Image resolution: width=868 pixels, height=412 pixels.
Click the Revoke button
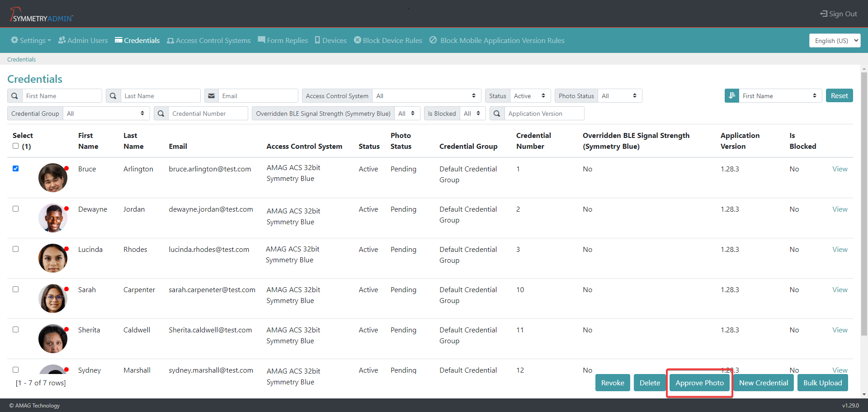coord(613,383)
